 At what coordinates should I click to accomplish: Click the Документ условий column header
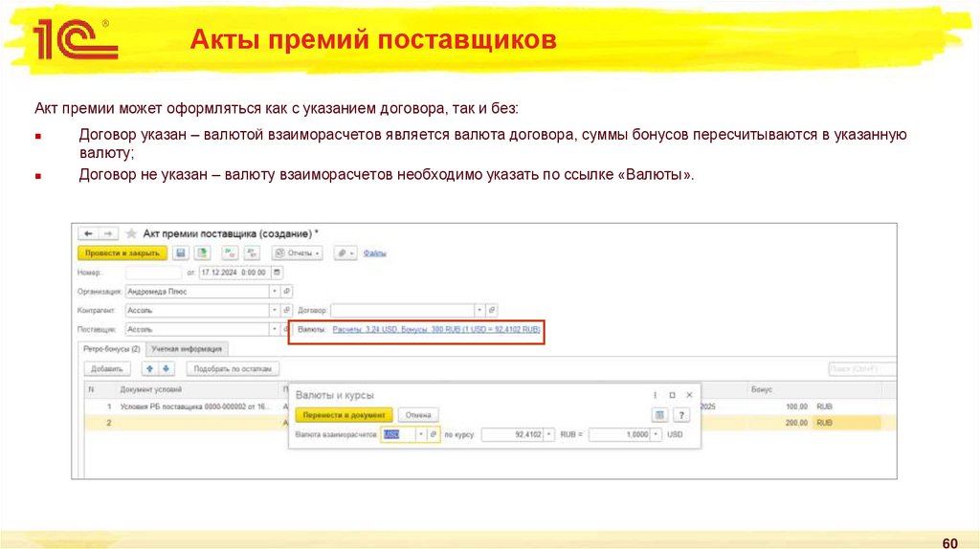(150, 389)
